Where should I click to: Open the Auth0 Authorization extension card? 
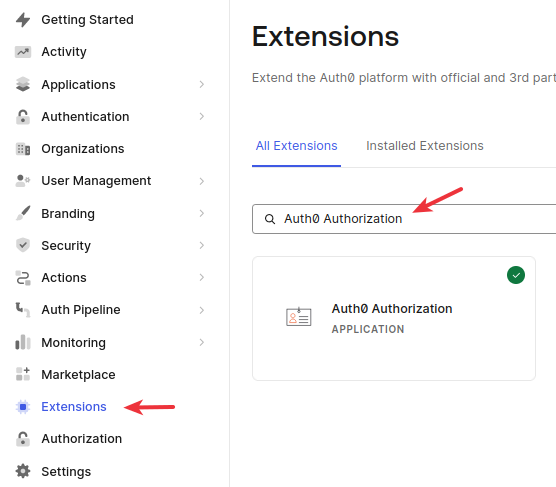394,319
